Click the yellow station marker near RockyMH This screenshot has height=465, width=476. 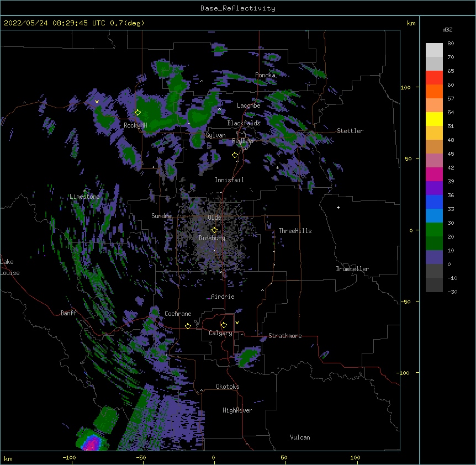tap(137, 113)
